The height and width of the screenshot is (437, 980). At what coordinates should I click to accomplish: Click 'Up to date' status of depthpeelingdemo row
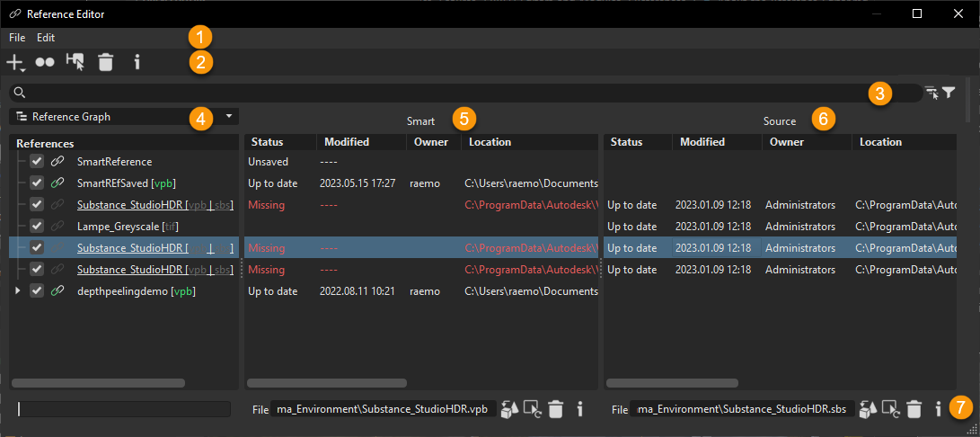(272, 291)
